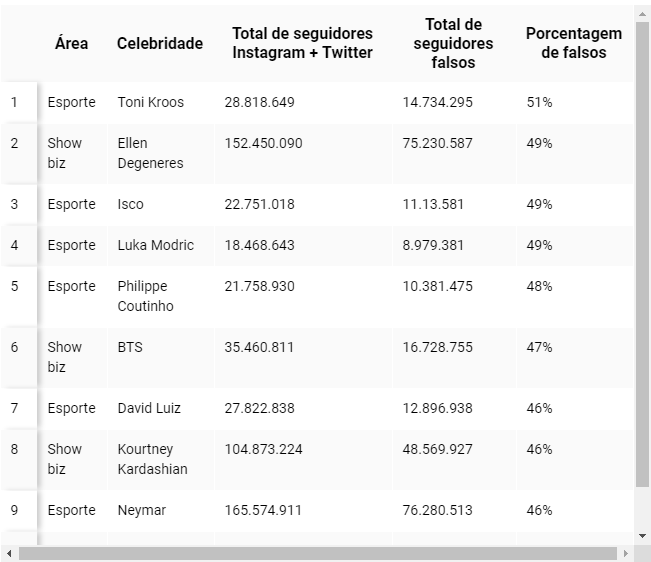Click the 51% percentage cell
651x562 pixels.
tap(539, 102)
